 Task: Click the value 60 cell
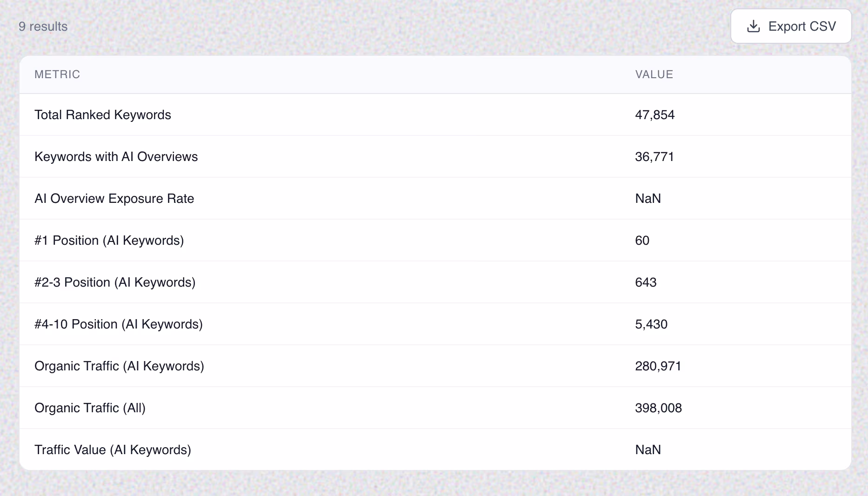pyautogui.click(x=642, y=241)
